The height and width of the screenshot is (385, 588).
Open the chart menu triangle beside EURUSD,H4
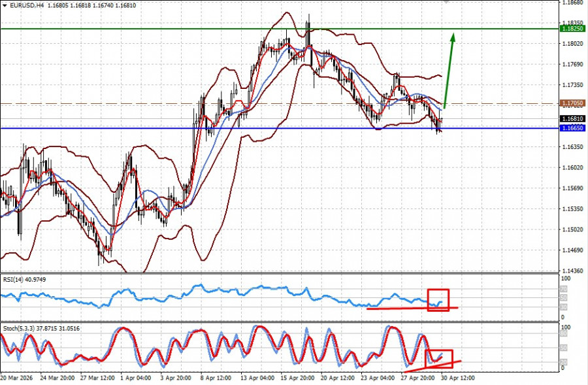(x=5, y=6)
